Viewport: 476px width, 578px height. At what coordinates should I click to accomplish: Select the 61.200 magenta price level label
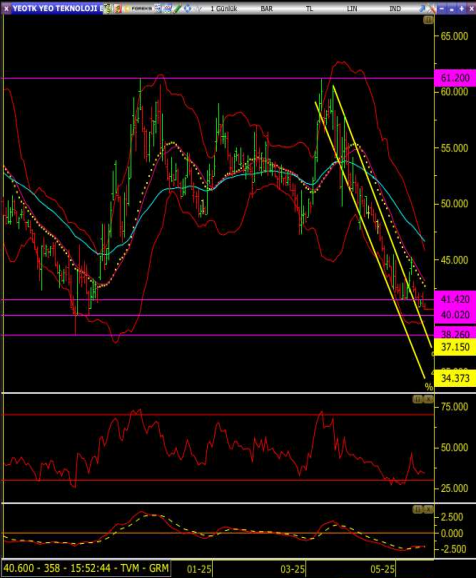pos(455,78)
